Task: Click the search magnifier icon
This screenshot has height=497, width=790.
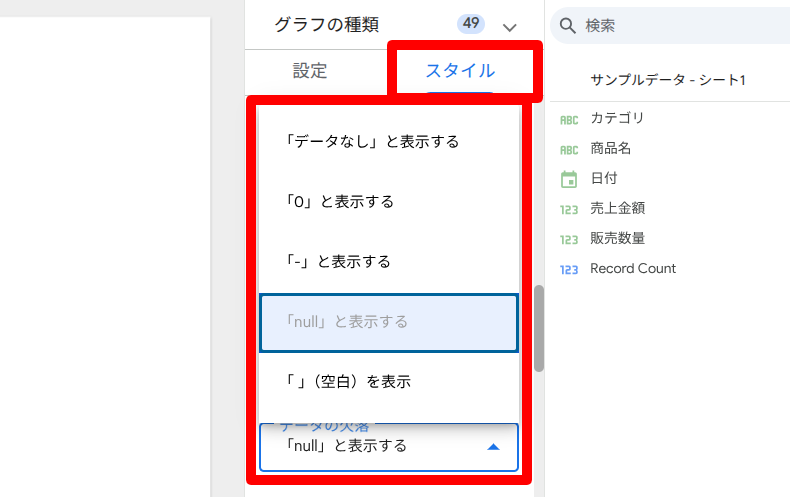Action: (x=568, y=25)
